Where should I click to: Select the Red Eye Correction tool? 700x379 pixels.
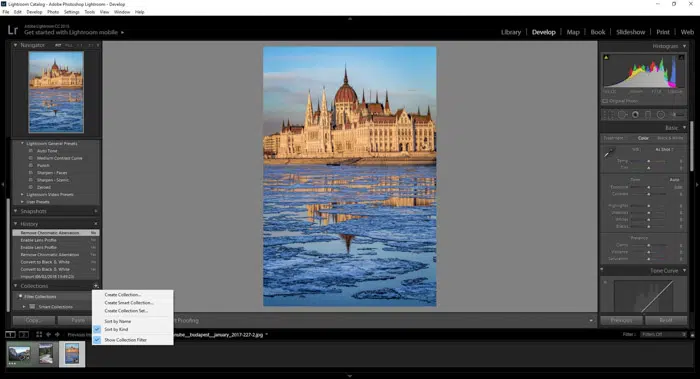(635, 115)
